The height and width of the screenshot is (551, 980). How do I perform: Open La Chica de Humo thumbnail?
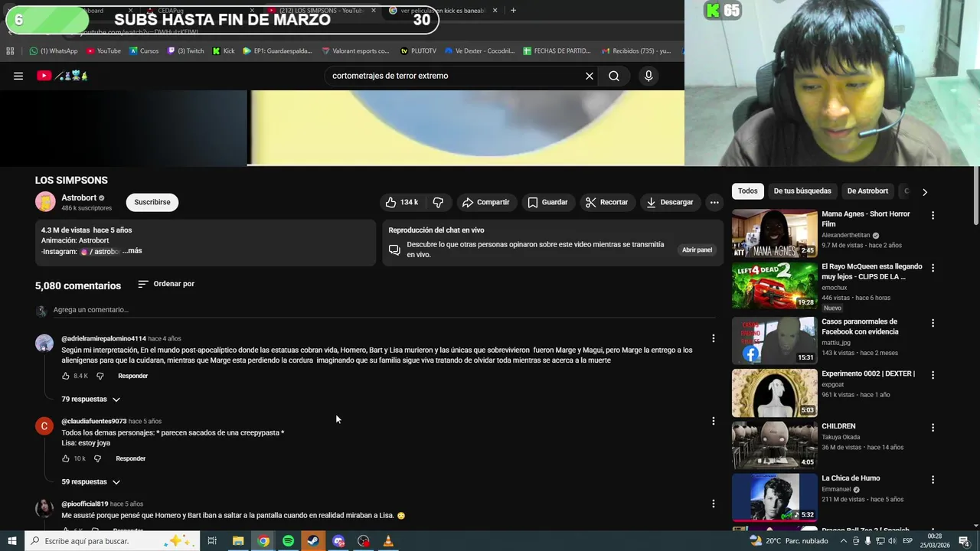pos(774,497)
